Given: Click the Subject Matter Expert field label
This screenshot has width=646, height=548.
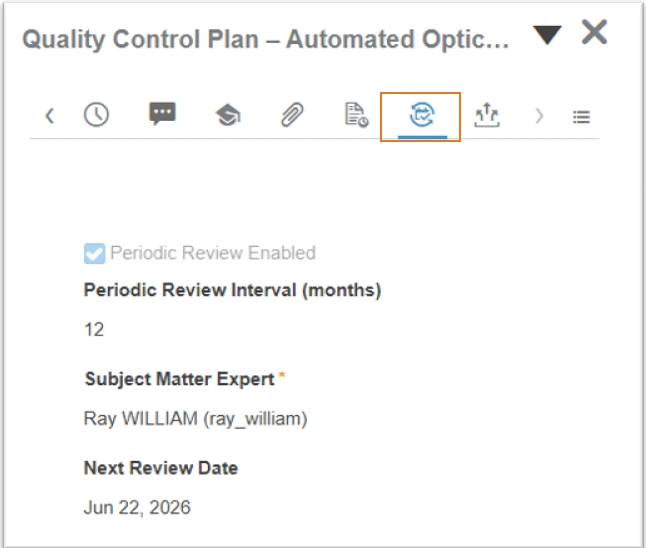Looking at the screenshot, I should (179, 379).
